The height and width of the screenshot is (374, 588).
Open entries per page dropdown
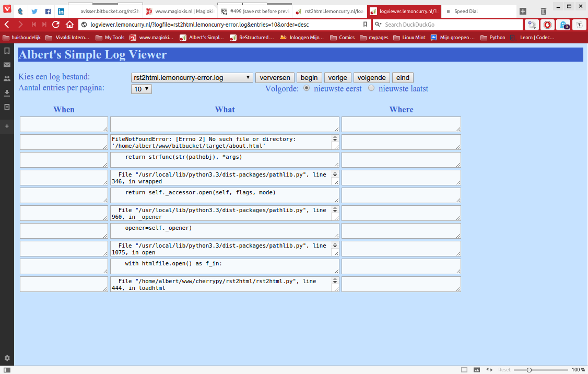[142, 89]
